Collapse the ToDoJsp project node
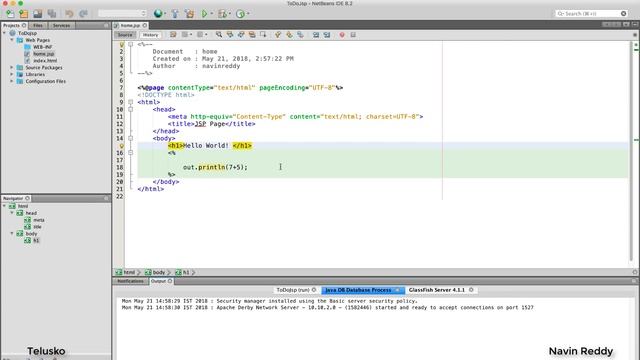 (x=4, y=33)
